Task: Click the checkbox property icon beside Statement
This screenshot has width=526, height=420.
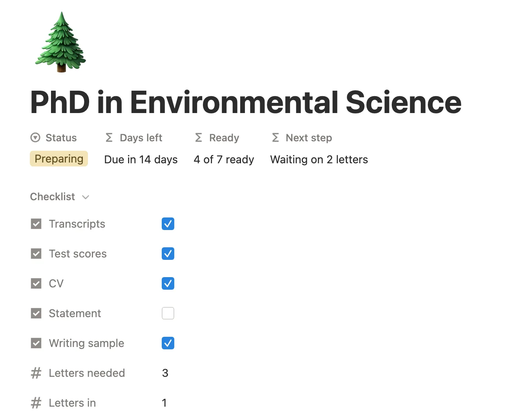Action: 36,313
